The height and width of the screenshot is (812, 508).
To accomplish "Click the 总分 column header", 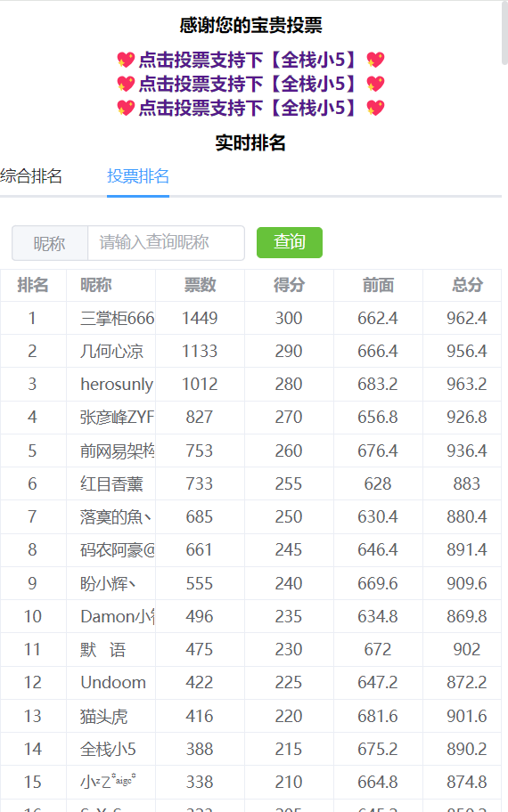I will point(467,285).
